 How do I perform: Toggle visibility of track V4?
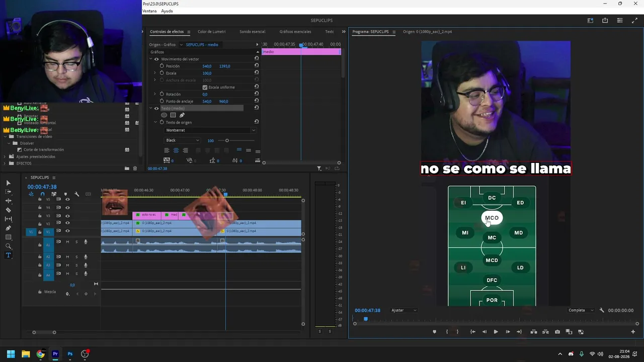click(x=67, y=207)
